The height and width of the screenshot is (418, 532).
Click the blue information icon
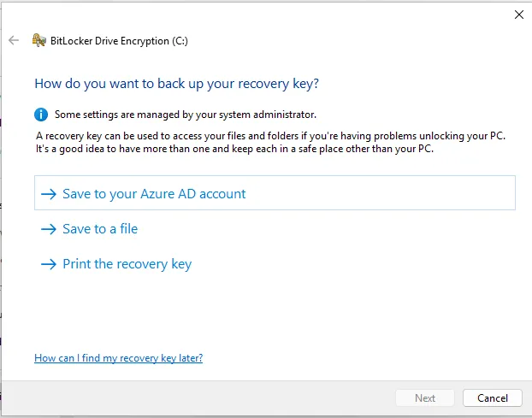[x=41, y=114]
